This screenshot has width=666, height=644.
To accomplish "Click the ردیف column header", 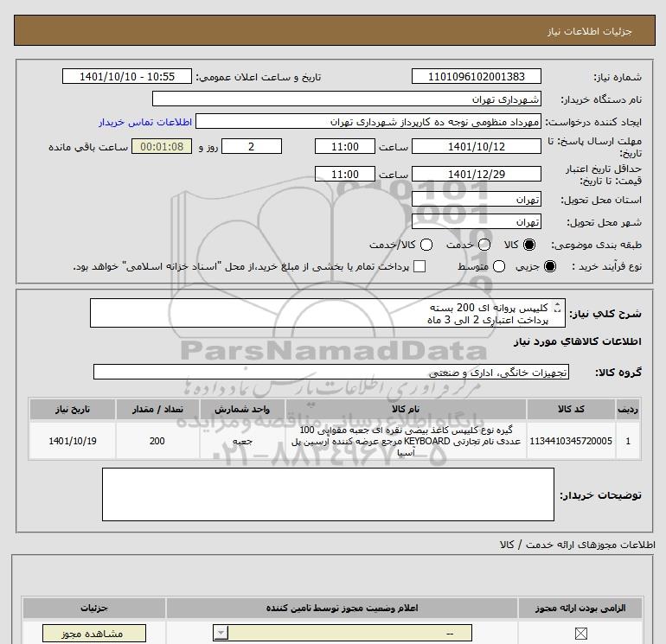I will tap(628, 409).
